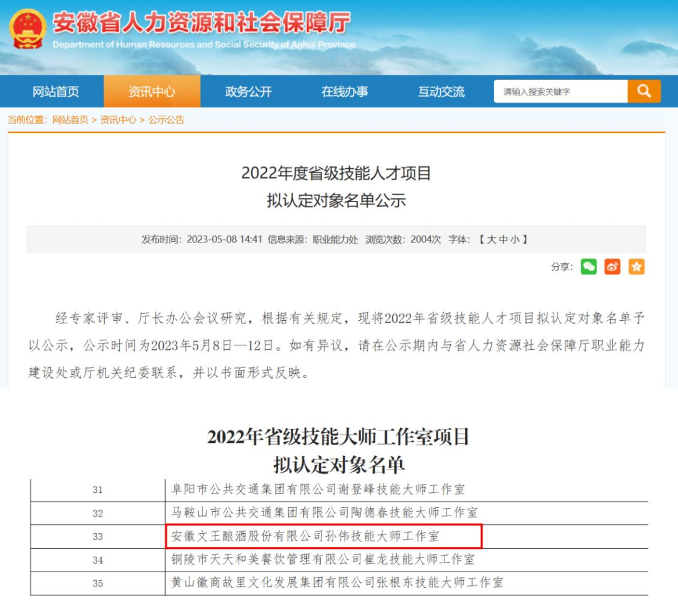Select row 32 马鞍山市公共交通集团 entry
678x616 pixels.
[x=325, y=512]
